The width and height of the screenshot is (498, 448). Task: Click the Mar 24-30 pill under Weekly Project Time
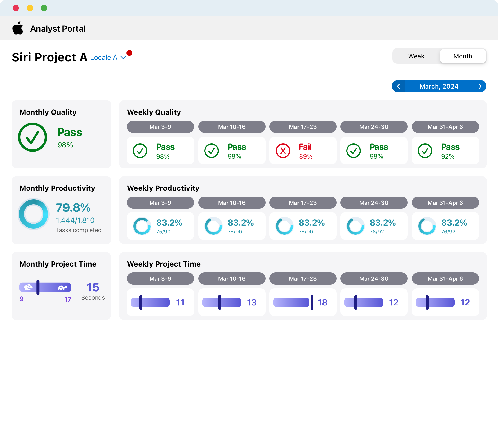tap(374, 278)
